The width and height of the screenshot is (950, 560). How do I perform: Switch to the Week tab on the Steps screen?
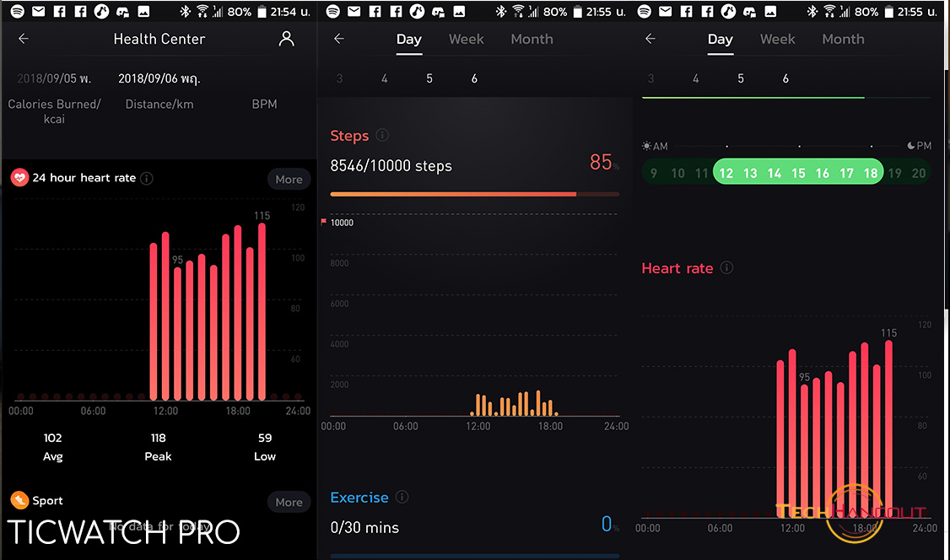click(x=467, y=40)
